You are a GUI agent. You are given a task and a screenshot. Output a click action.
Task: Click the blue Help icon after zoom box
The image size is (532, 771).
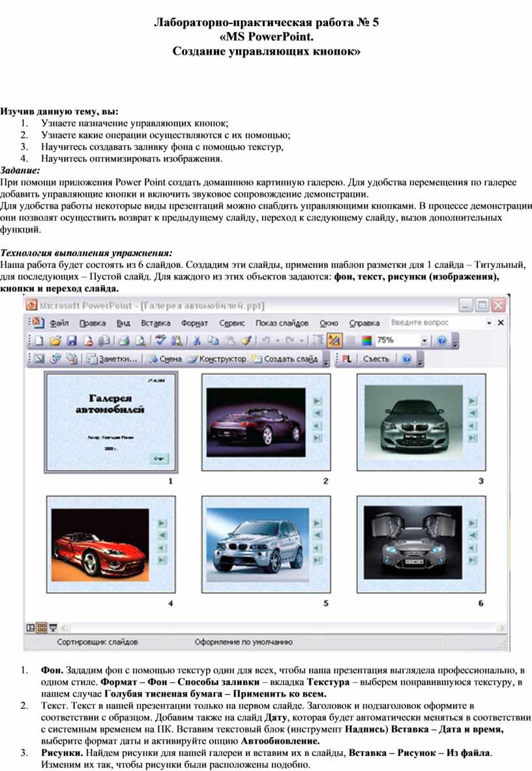point(442,340)
